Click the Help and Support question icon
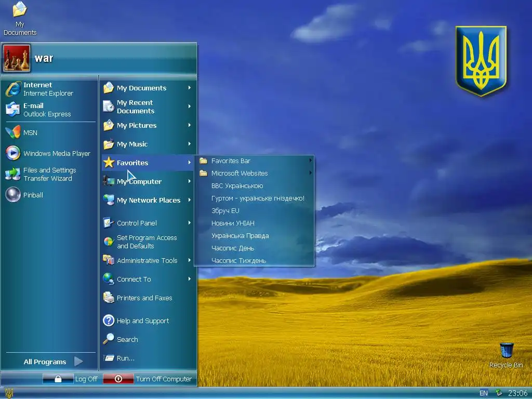Image resolution: width=532 pixels, height=399 pixels. click(109, 320)
